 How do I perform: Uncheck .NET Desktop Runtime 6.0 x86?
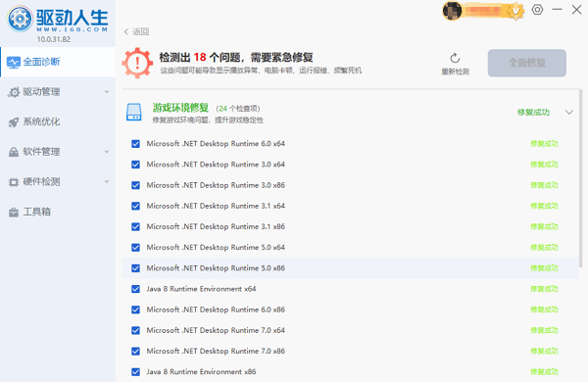point(136,310)
